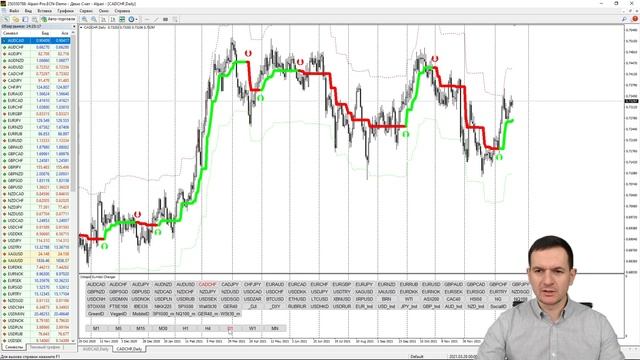Click the Default profile in status bar

(x=417, y=357)
